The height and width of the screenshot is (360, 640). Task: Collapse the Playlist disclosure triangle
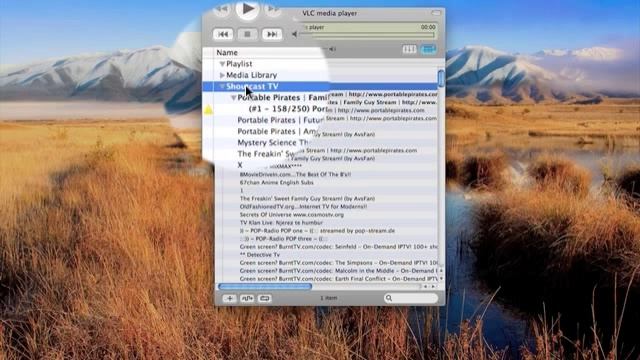pyautogui.click(x=222, y=64)
